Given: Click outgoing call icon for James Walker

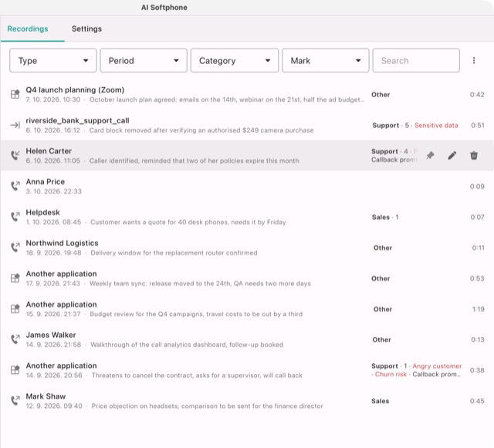Looking at the screenshot, I should (15, 339).
